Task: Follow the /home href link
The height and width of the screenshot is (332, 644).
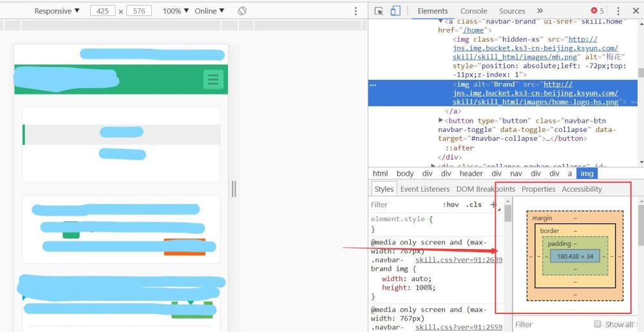Action: pyautogui.click(x=473, y=30)
